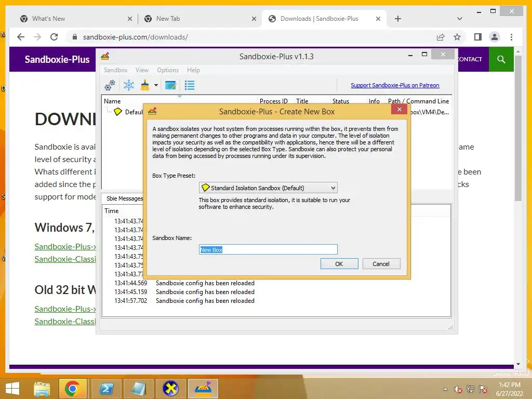
Task: Open the Sandbox menu
Action: pyautogui.click(x=115, y=70)
